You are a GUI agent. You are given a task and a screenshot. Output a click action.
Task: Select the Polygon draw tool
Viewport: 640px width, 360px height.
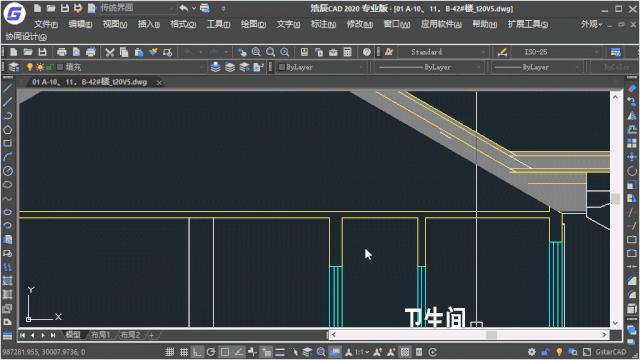click(7, 130)
